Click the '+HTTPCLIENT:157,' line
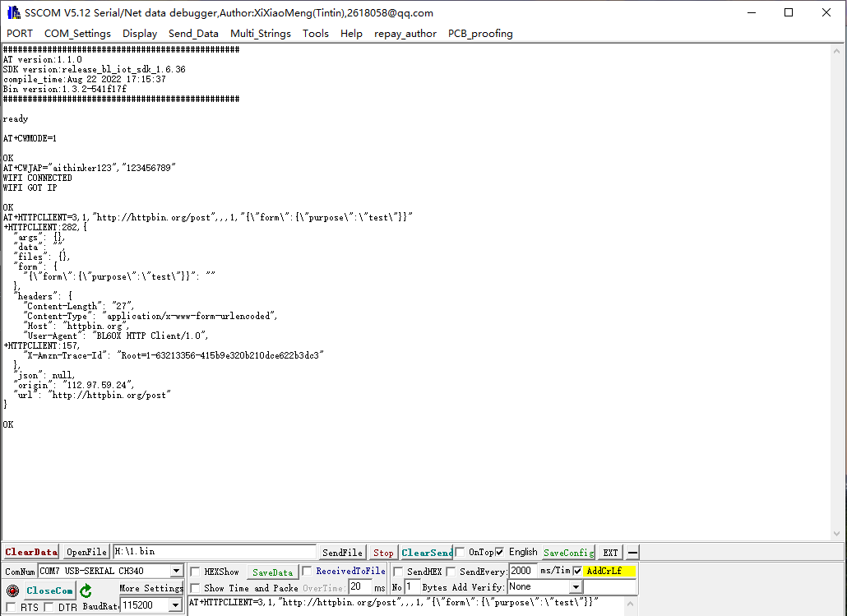 pos(42,345)
